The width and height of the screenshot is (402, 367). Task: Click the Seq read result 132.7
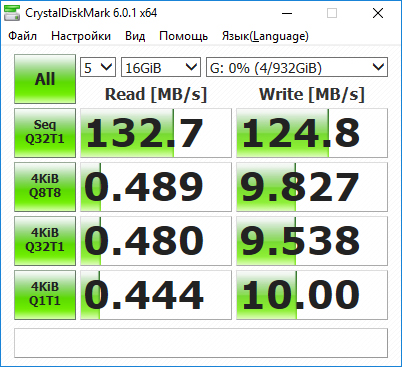156,133
